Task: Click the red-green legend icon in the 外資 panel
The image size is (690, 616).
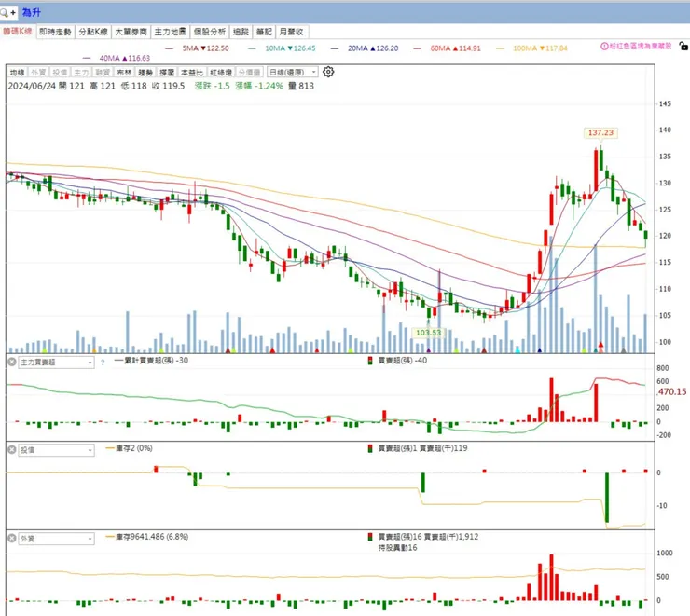Action: click(x=370, y=537)
